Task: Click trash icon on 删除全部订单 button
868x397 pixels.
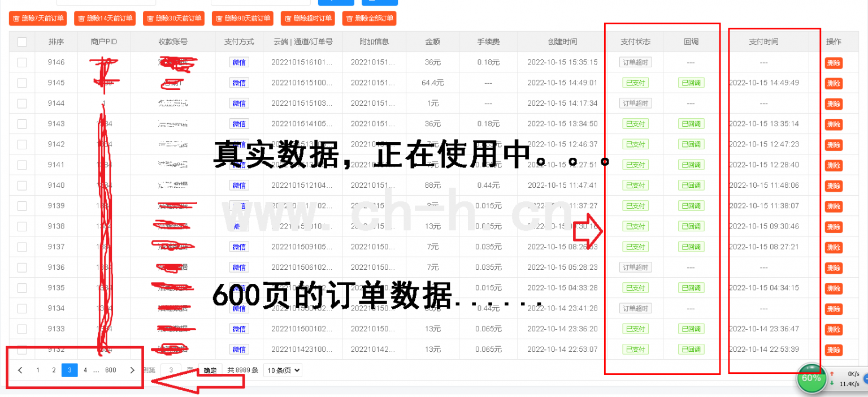Action: [x=349, y=18]
